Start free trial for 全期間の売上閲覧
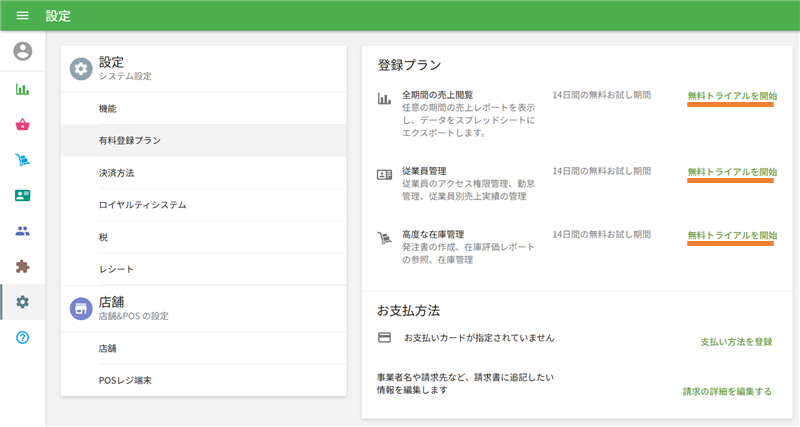This screenshot has height=427, width=800. click(731, 96)
